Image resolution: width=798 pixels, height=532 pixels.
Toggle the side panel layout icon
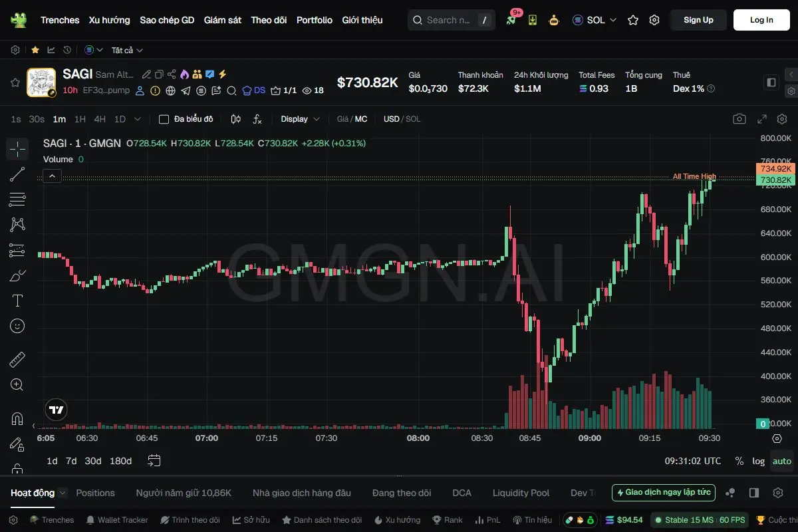(x=771, y=82)
